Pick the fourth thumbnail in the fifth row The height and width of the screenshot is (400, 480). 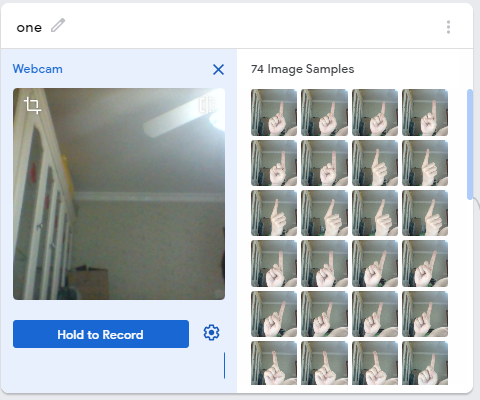[425, 314]
